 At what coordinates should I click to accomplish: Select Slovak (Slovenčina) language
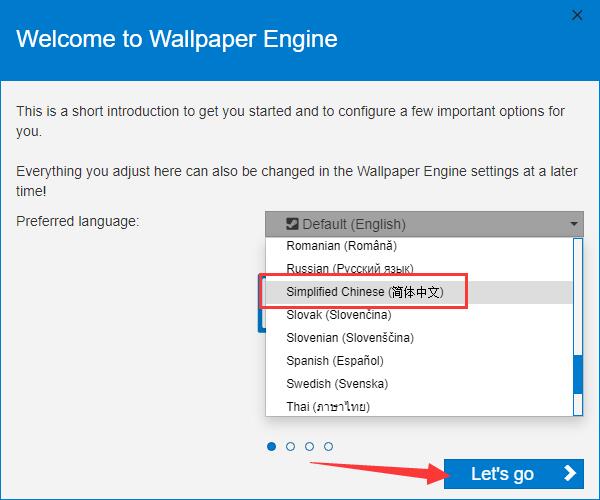[x=419, y=315]
